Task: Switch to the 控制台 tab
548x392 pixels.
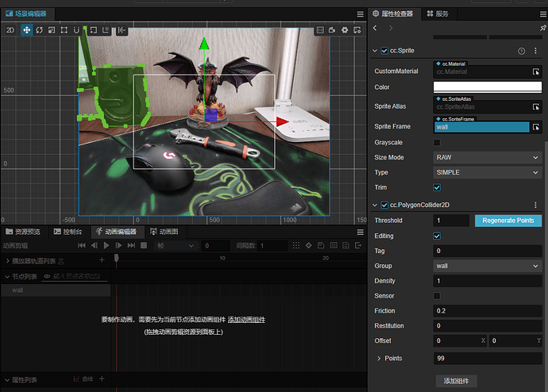Action: 68,232
